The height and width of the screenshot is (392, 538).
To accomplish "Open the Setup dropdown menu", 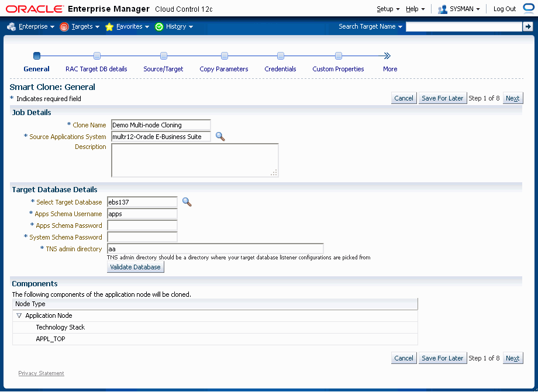I will tap(388, 9).
